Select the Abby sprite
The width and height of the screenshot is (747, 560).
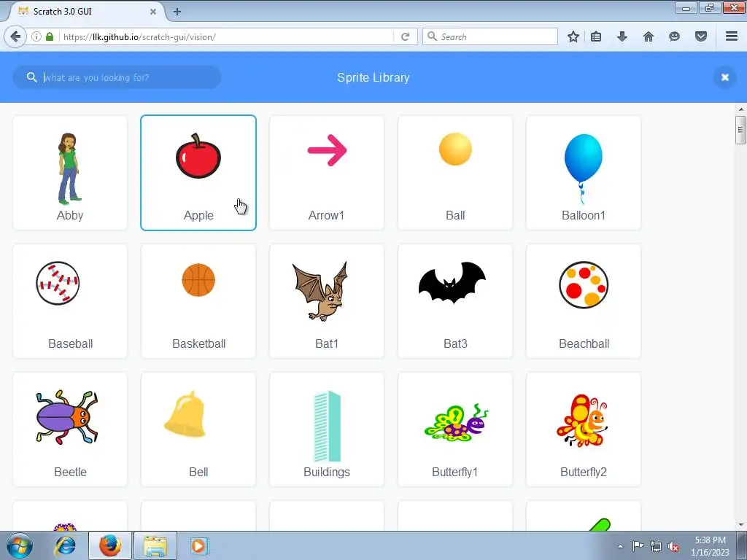(70, 173)
